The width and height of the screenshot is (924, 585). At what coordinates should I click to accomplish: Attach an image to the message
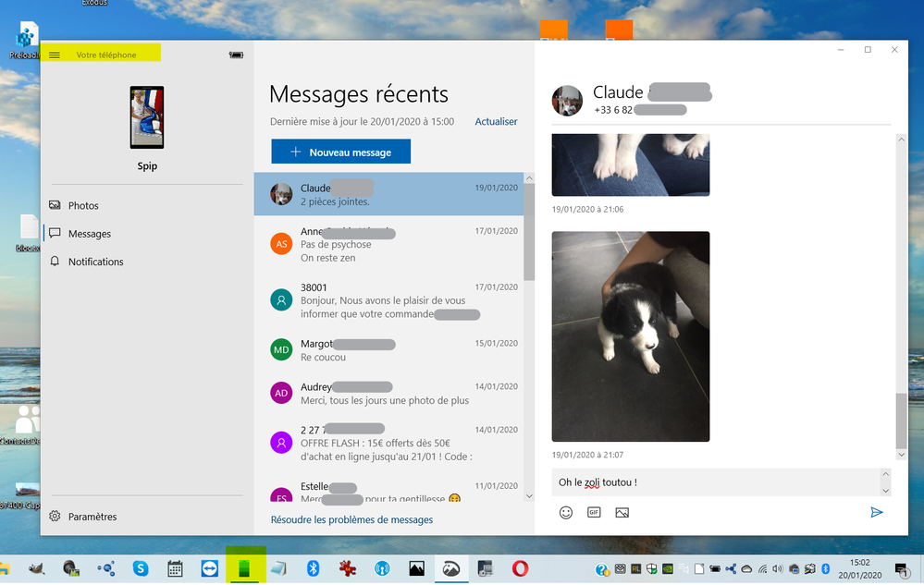pyautogui.click(x=622, y=513)
